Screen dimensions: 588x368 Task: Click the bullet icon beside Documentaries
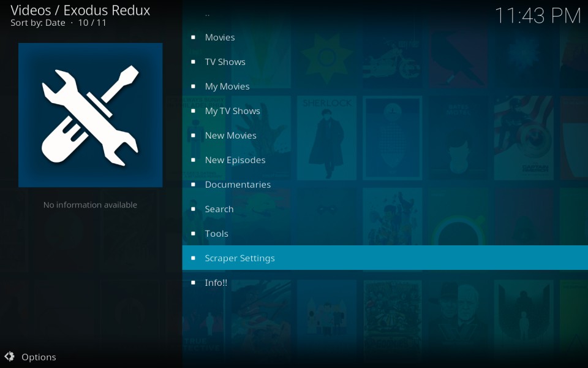[193, 185]
